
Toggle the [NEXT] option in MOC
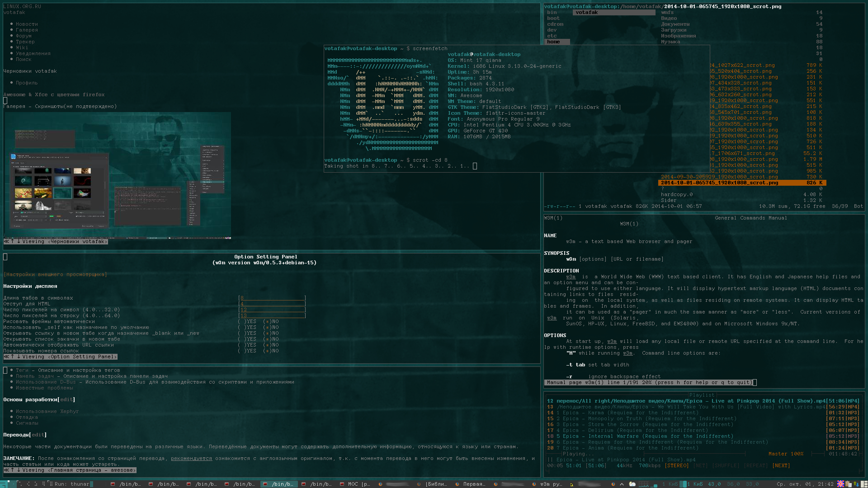coord(781,466)
